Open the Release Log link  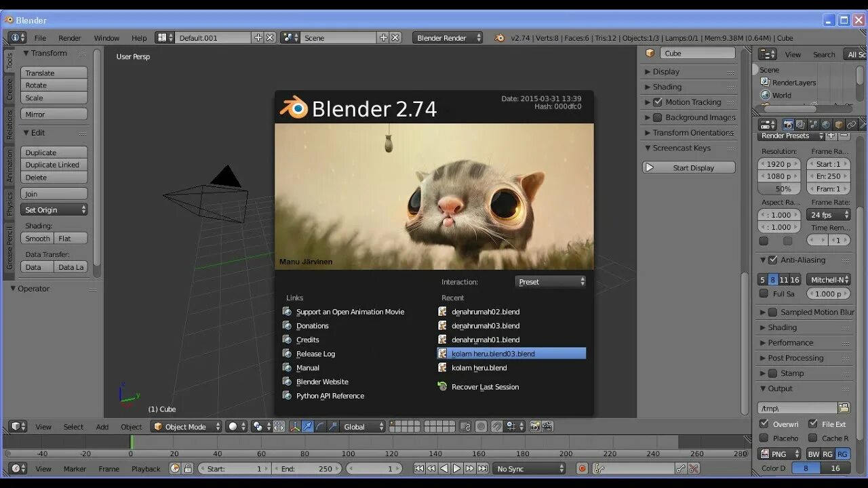(x=315, y=353)
